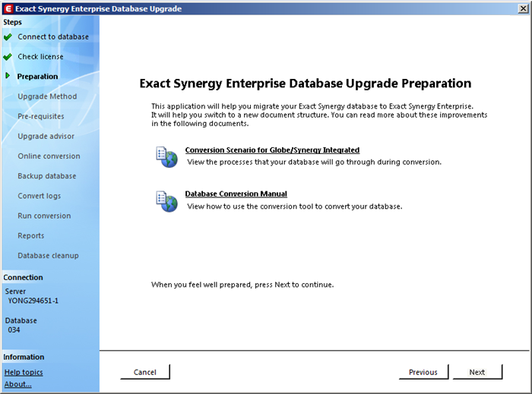Screen dimensions: 532x394
Task: Click the Database label in Connection
Action: click(21, 320)
